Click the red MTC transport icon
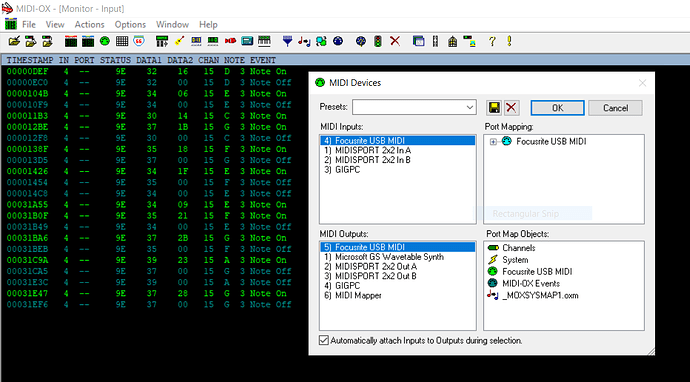This screenshot has width=690, height=382. tap(230, 41)
